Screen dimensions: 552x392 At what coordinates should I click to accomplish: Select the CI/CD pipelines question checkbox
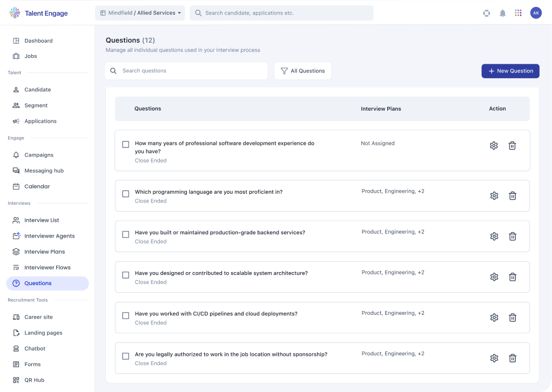coord(126,315)
